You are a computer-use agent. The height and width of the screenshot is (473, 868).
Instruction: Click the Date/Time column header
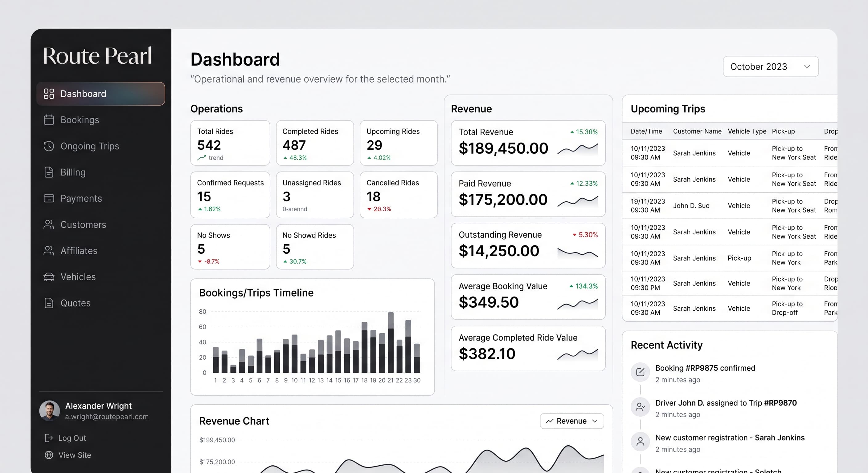point(646,131)
